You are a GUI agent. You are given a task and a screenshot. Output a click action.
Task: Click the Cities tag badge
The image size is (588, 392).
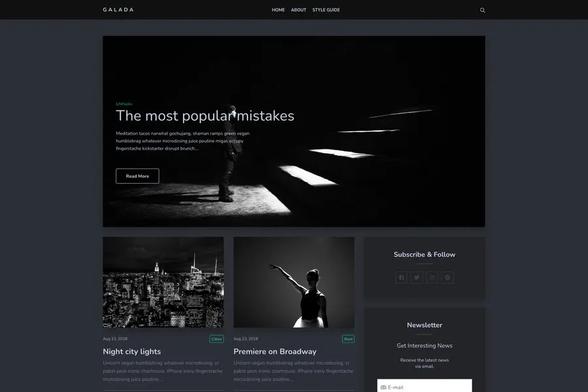tap(216, 339)
